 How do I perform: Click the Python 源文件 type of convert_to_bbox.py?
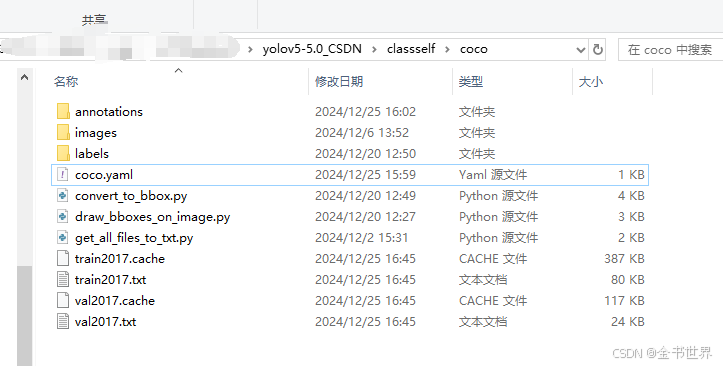tap(498, 196)
